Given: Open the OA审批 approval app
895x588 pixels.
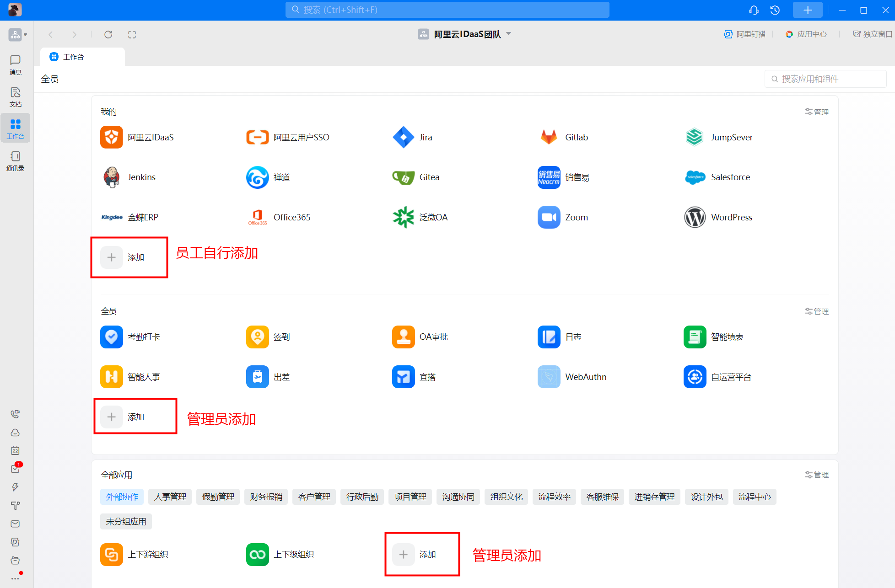Looking at the screenshot, I should click(420, 337).
